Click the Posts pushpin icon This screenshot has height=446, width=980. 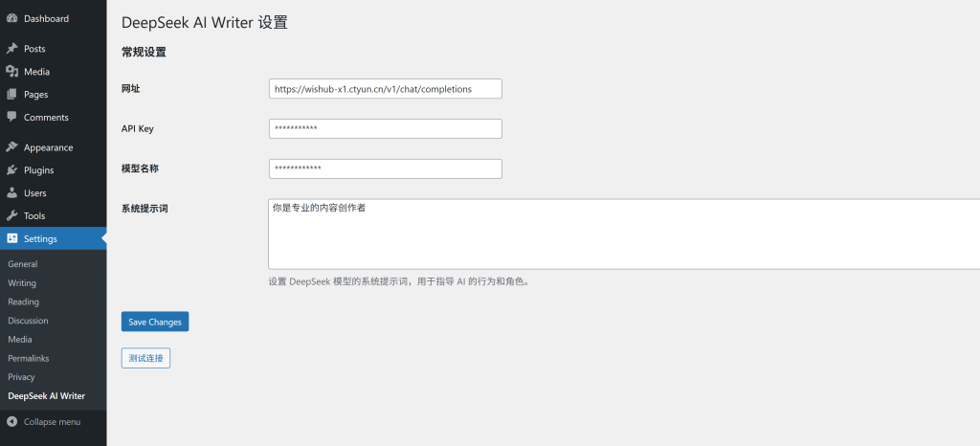[11, 49]
